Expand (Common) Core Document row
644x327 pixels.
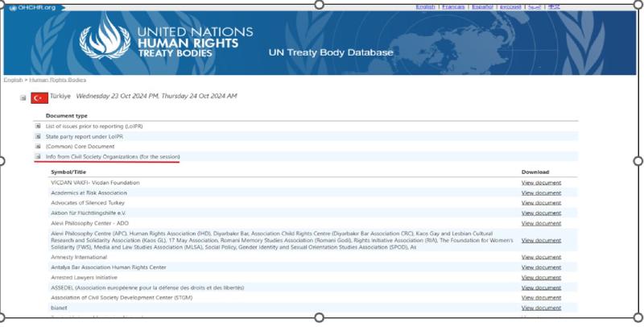click(x=38, y=147)
